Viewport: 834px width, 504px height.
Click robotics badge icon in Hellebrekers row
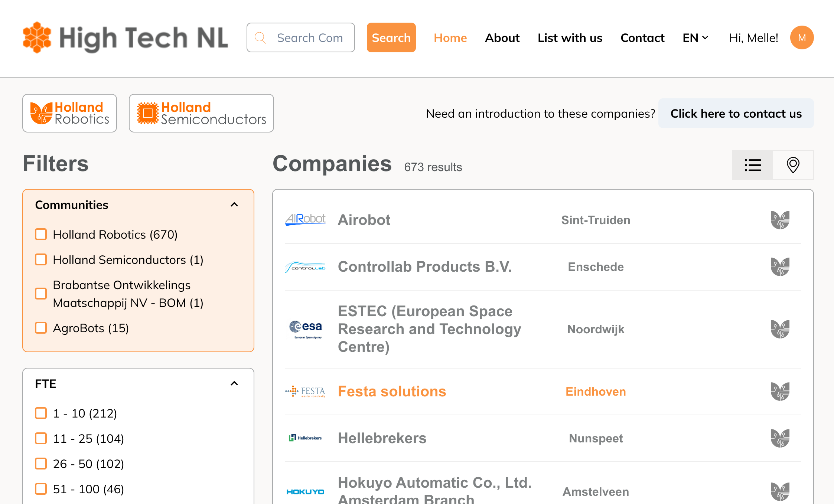coord(780,438)
